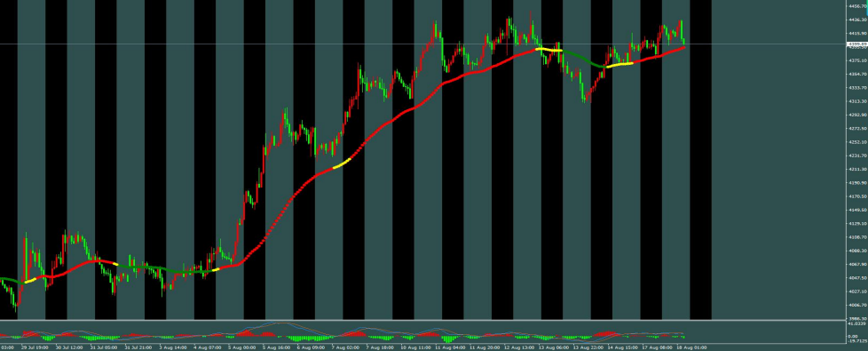Click the red histogram peak near 13 Aug 22:00
Viewport: 868px width, 351px height.
(605, 332)
